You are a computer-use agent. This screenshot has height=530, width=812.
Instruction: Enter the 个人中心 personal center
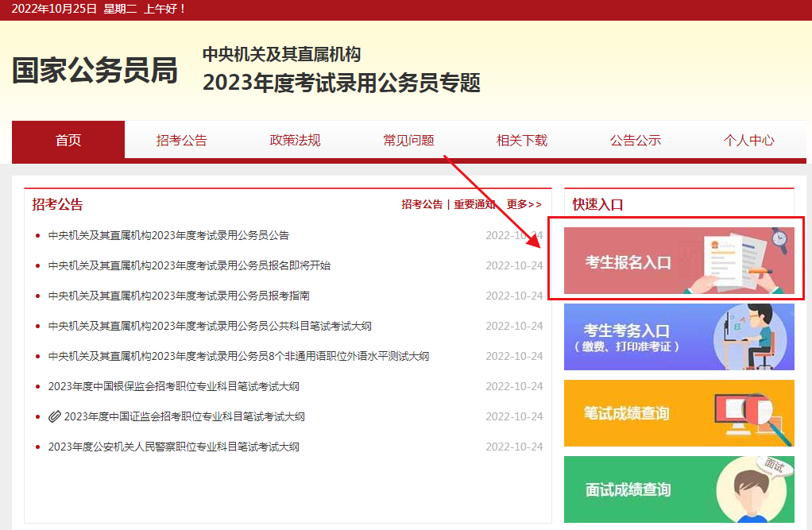tap(748, 140)
